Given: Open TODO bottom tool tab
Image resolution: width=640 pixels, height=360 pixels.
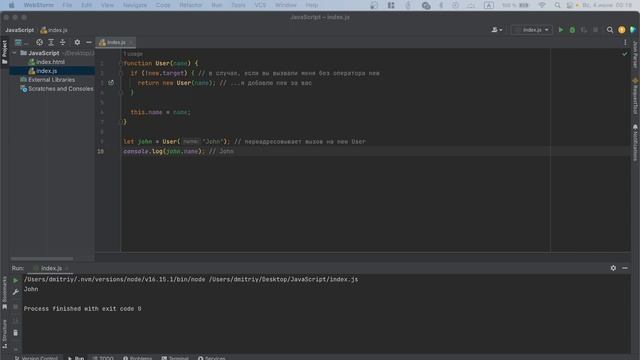Looking at the screenshot, I should point(103,358).
